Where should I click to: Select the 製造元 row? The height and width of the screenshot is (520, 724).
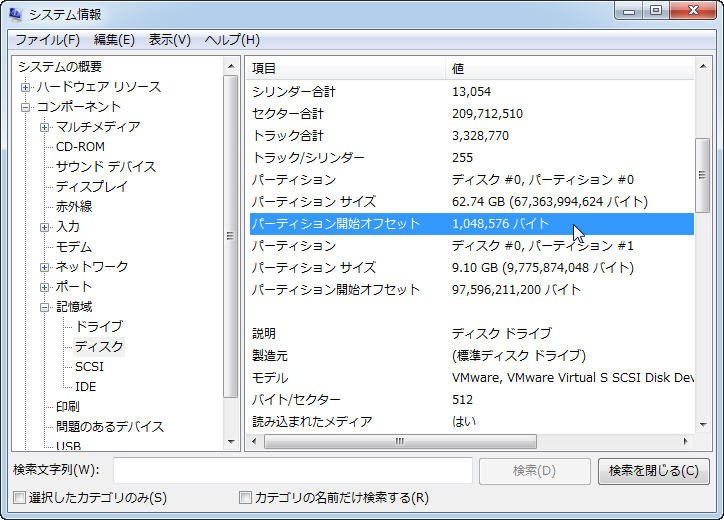click(x=471, y=356)
